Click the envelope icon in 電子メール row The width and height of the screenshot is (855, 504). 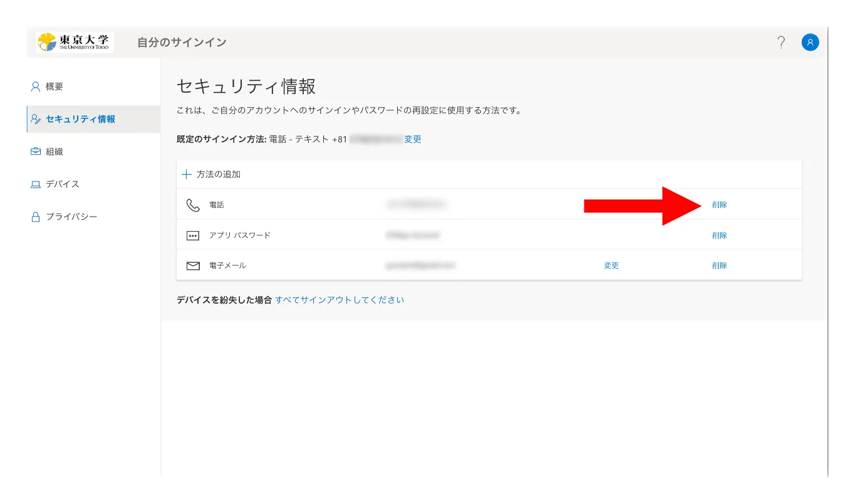pyautogui.click(x=193, y=265)
